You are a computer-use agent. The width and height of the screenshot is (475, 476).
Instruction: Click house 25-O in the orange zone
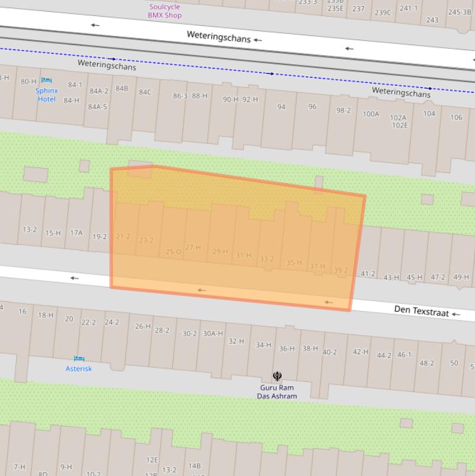[x=174, y=252]
